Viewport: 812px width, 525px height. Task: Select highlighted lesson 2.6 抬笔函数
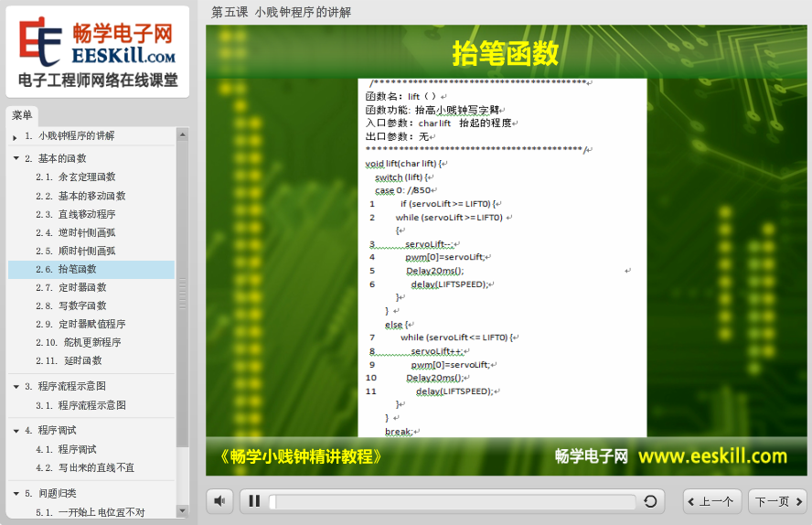tap(91, 269)
